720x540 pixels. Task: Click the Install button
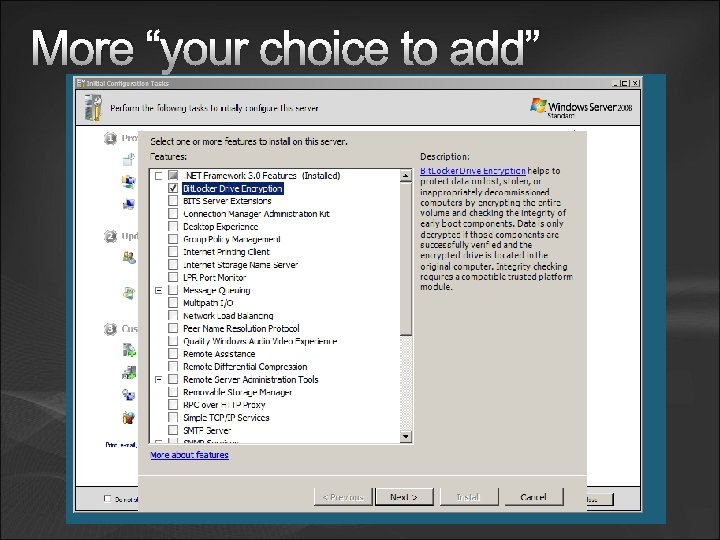[x=469, y=497]
